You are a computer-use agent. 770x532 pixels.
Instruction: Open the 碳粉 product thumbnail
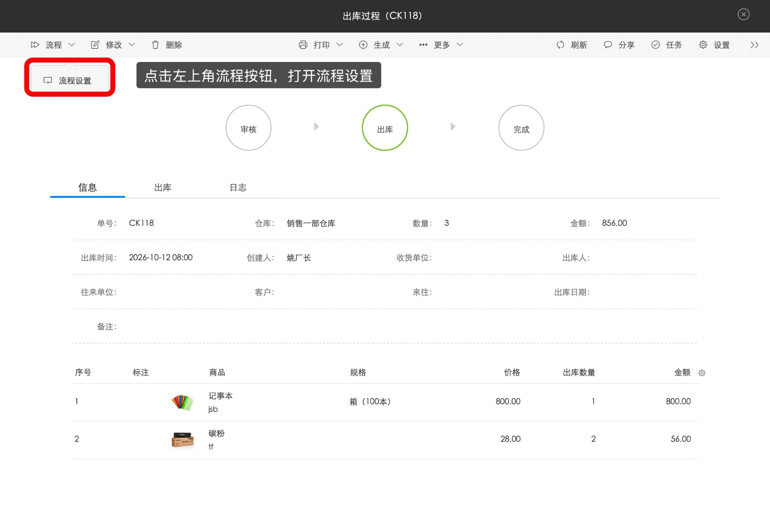click(x=182, y=440)
